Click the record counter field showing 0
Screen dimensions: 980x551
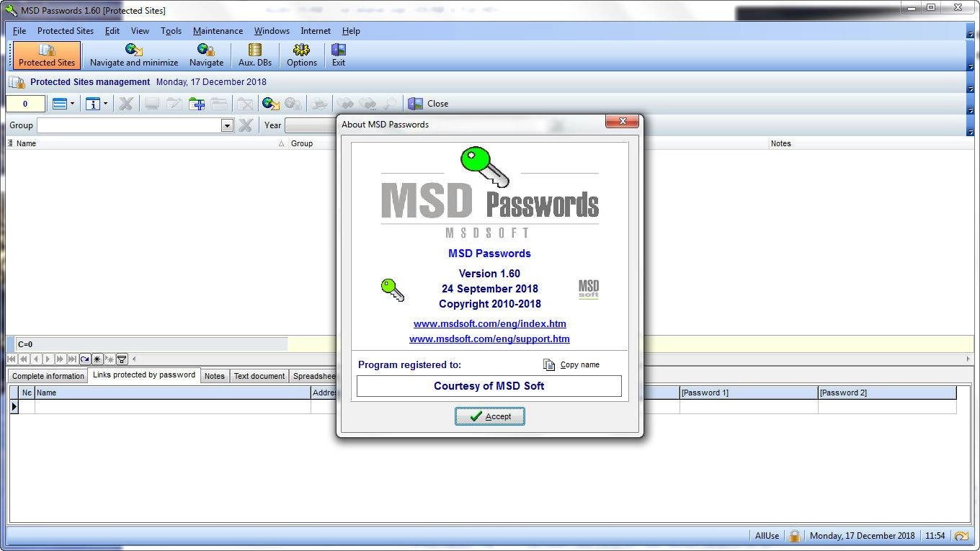pyautogui.click(x=25, y=104)
